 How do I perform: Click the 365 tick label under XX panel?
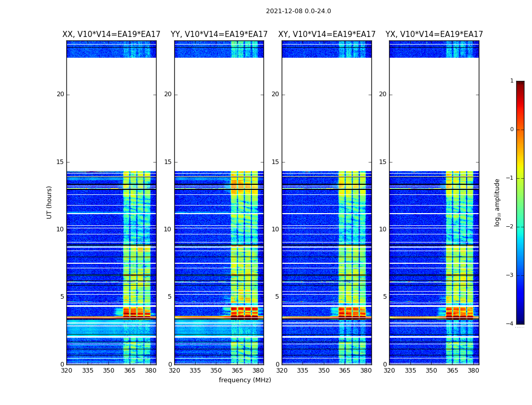click(130, 371)
